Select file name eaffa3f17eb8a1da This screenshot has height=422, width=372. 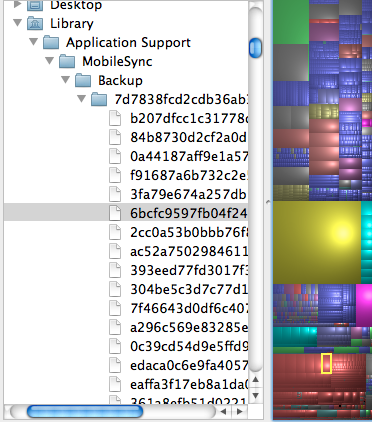click(x=189, y=384)
